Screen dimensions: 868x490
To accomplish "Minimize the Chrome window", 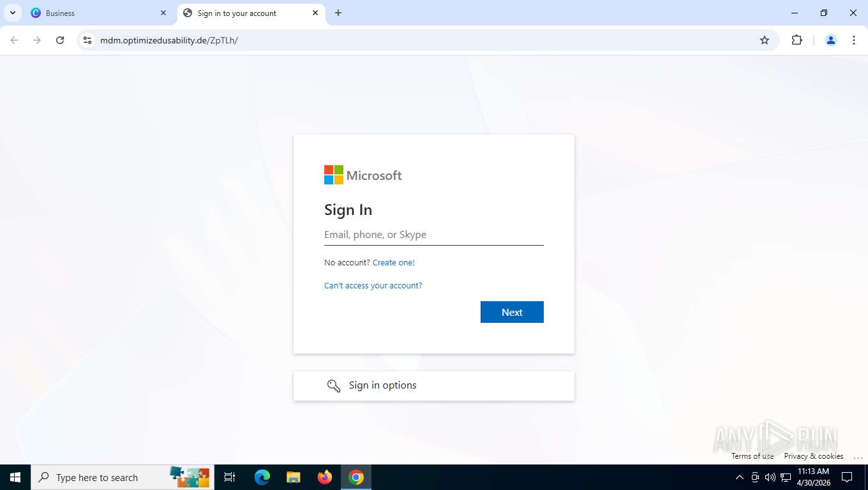I will click(795, 13).
